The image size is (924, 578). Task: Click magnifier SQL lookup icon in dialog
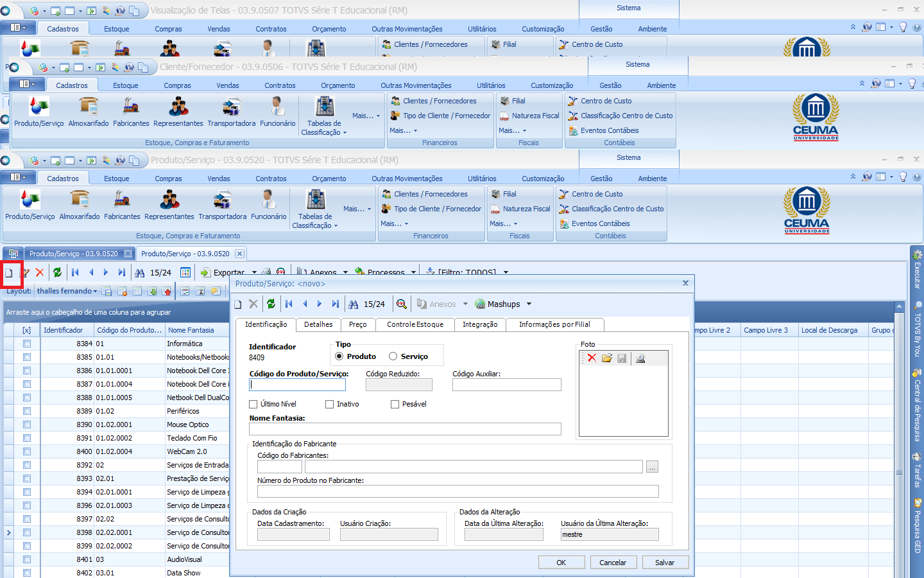point(402,304)
